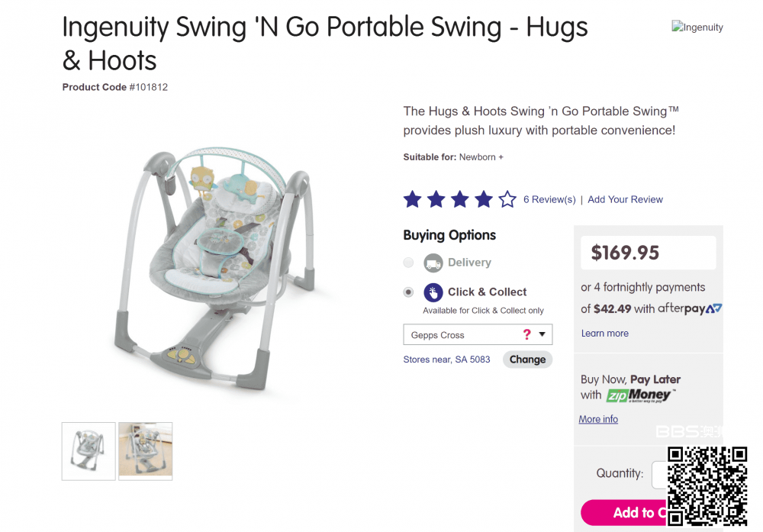
Task: Select the Click & Collect radio button
Action: coord(409,292)
